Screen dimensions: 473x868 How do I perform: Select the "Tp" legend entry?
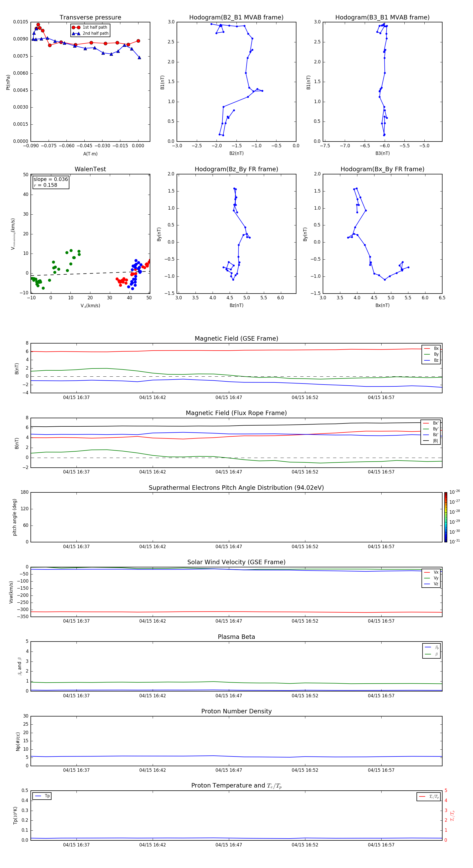pos(42,796)
